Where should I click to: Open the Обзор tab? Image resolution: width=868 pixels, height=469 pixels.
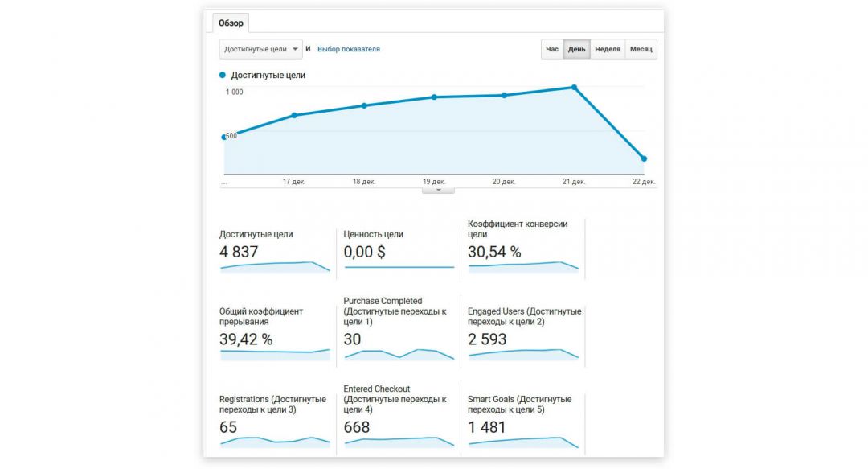231,23
